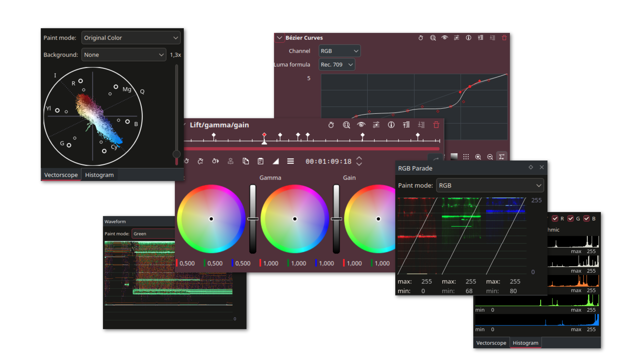Screen dimensions: 644x362
Task: Zoom in on the Bézier curve editor
Action: coord(478,157)
